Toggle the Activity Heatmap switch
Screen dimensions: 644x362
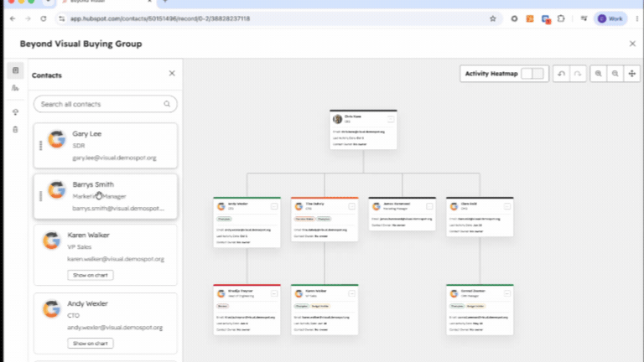point(532,74)
